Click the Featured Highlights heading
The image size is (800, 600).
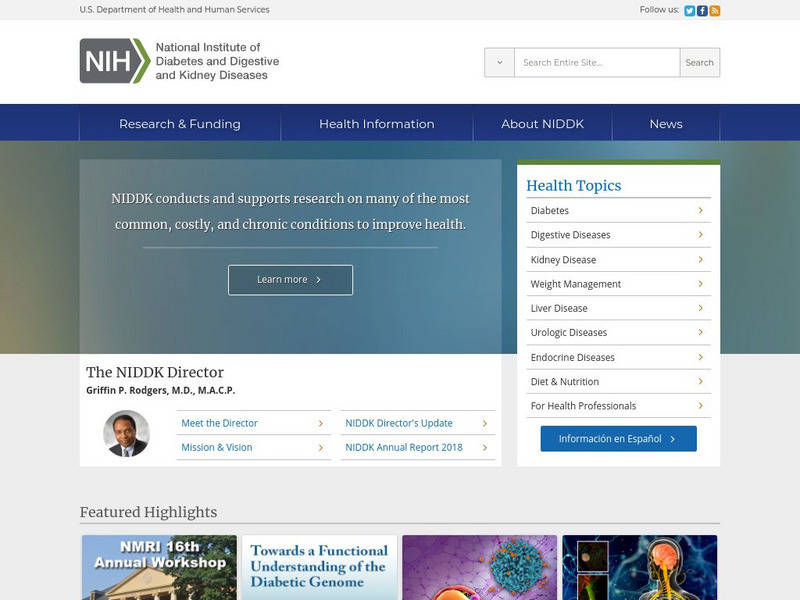148,512
